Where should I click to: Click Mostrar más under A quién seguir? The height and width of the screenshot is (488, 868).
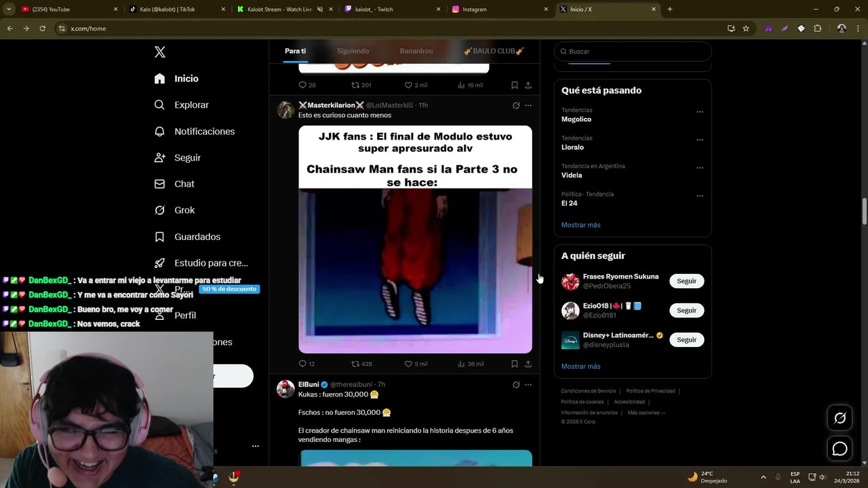point(580,367)
